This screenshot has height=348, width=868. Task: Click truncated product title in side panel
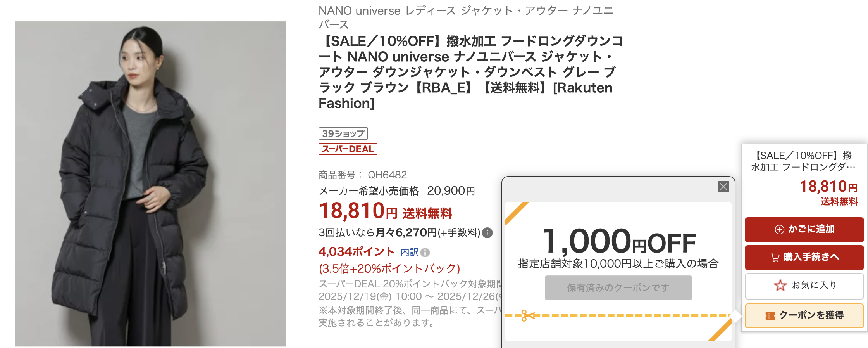tap(803, 161)
